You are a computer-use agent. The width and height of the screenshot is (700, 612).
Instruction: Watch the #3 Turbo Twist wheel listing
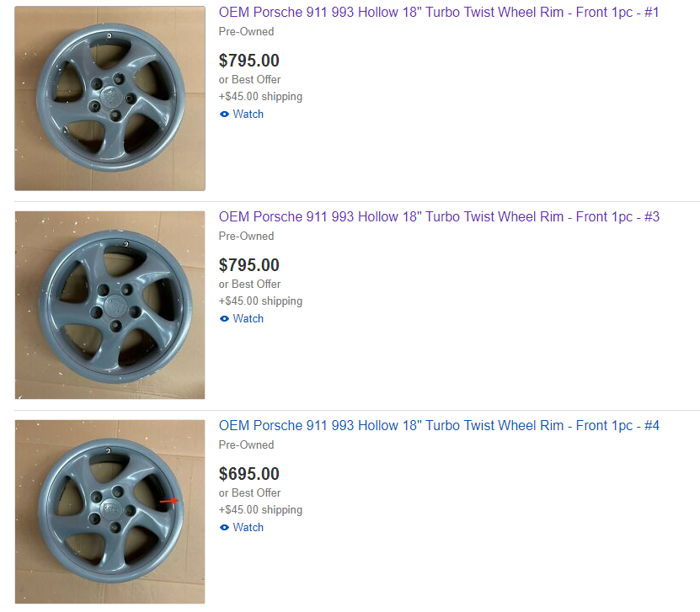pyautogui.click(x=248, y=319)
